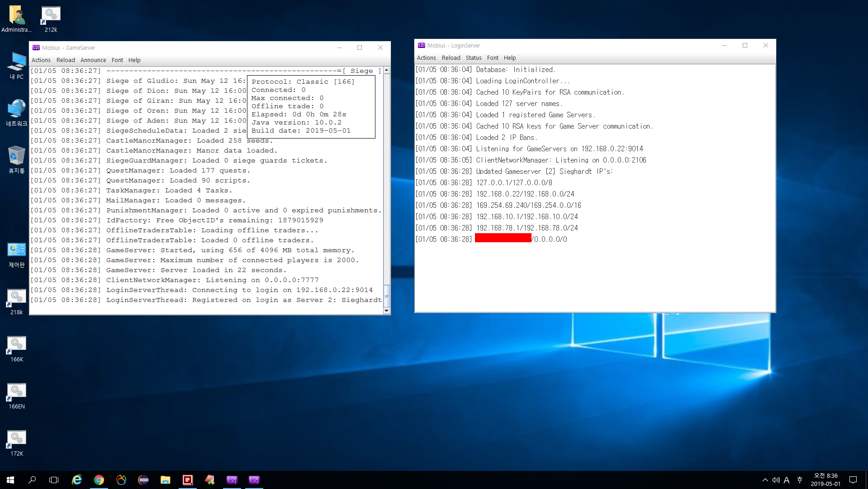Open the 212k desktop shortcut

pos(51,19)
